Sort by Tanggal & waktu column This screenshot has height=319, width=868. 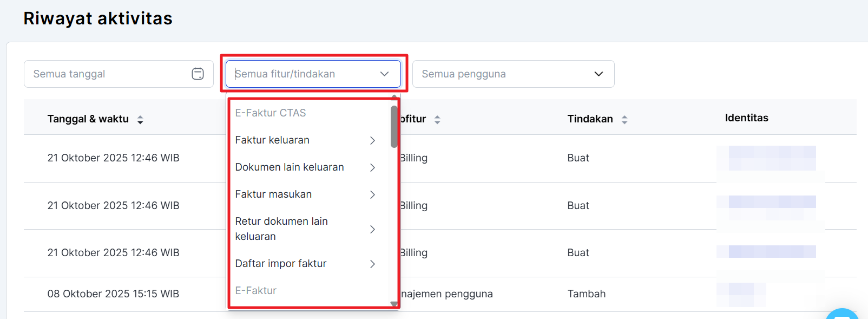140,120
